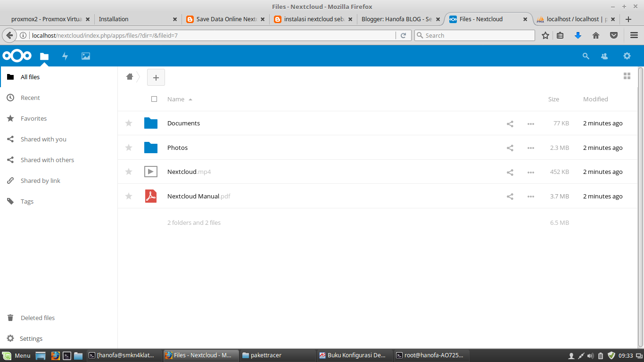Open the Linux Mint Menu button
Screen dimensions: 644x362
pyautogui.click(x=17, y=355)
